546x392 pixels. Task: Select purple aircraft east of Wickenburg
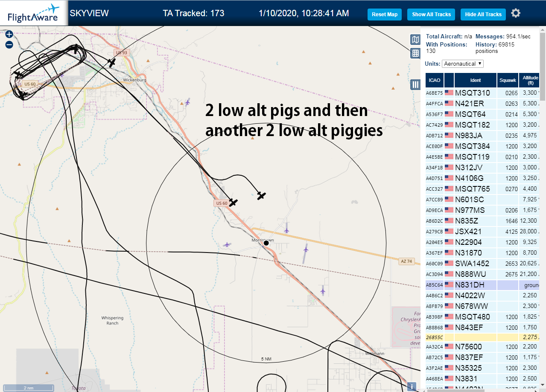[188, 102]
